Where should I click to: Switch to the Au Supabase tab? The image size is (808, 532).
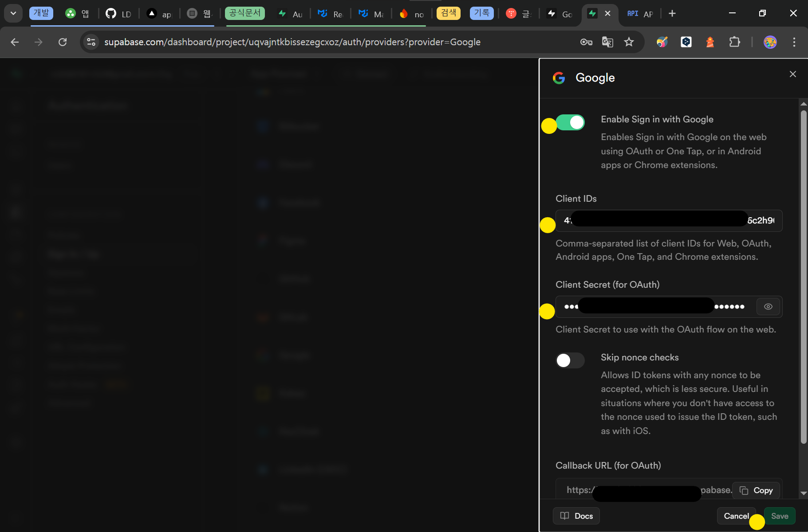tap(291, 14)
